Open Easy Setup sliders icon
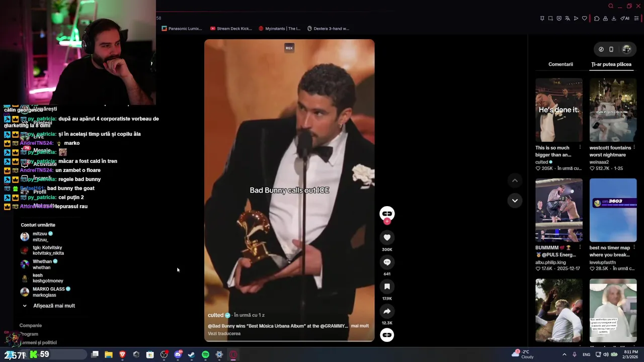644x362 pixels. tap(636, 19)
